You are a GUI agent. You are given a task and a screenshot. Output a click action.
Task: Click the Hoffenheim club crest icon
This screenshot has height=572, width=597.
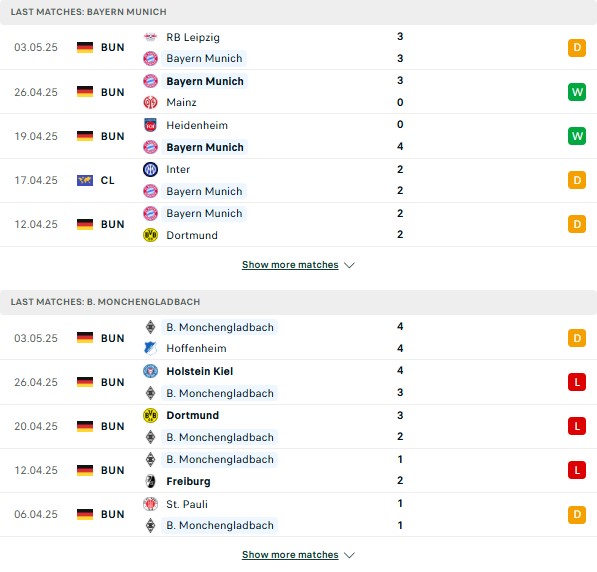[150, 348]
